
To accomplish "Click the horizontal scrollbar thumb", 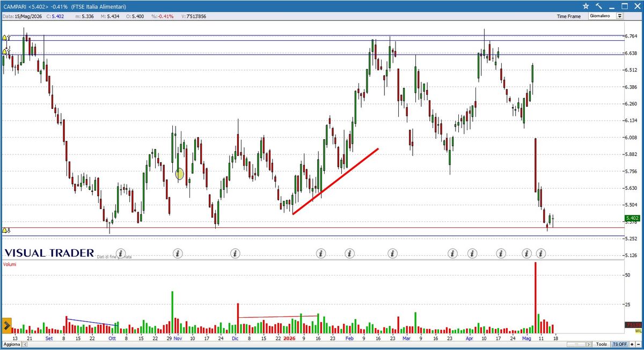I will coord(575,344).
